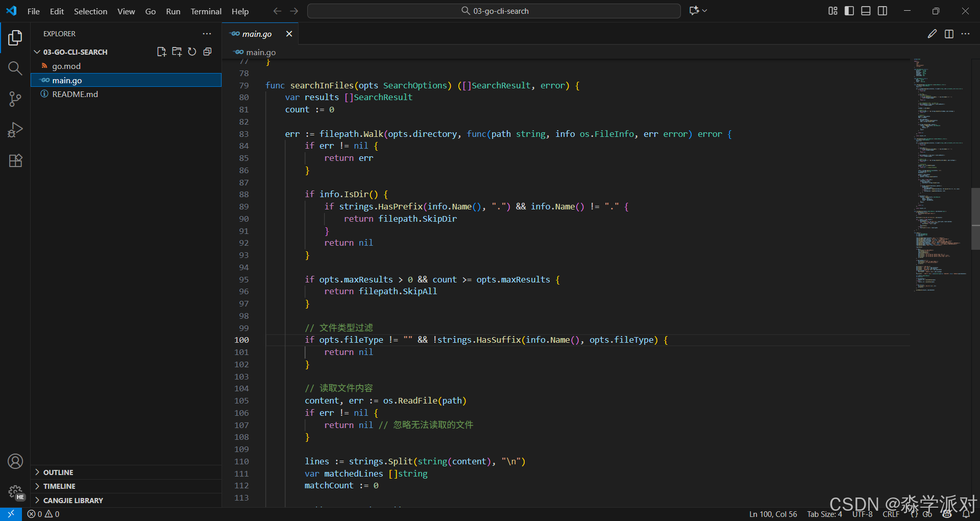
Task: Open Run and Debug view
Action: click(15, 130)
